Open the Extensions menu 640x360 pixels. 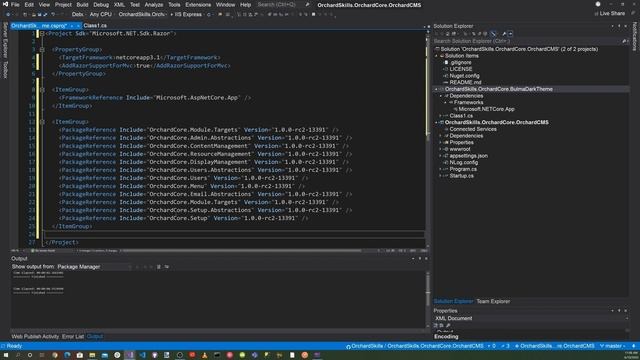[198, 5]
